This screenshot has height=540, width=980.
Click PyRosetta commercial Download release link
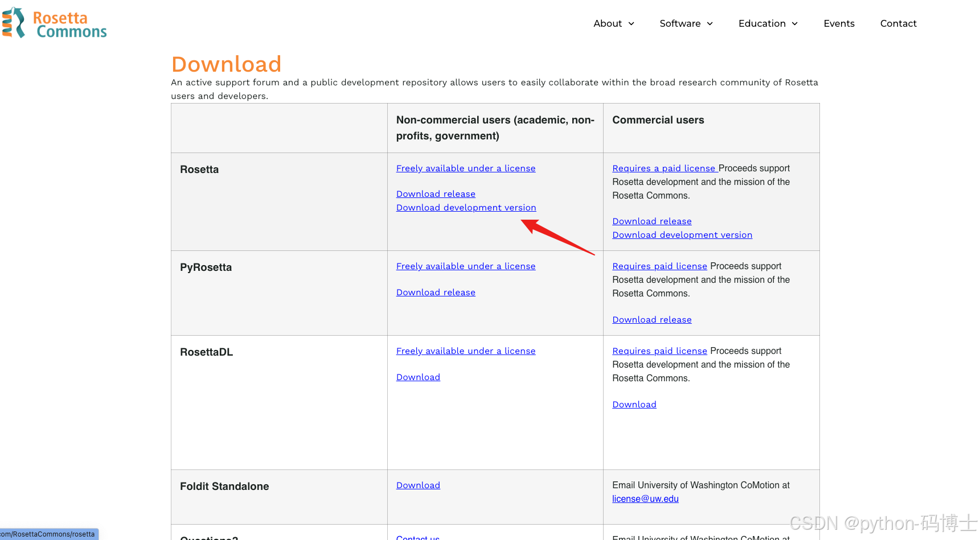click(x=652, y=320)
